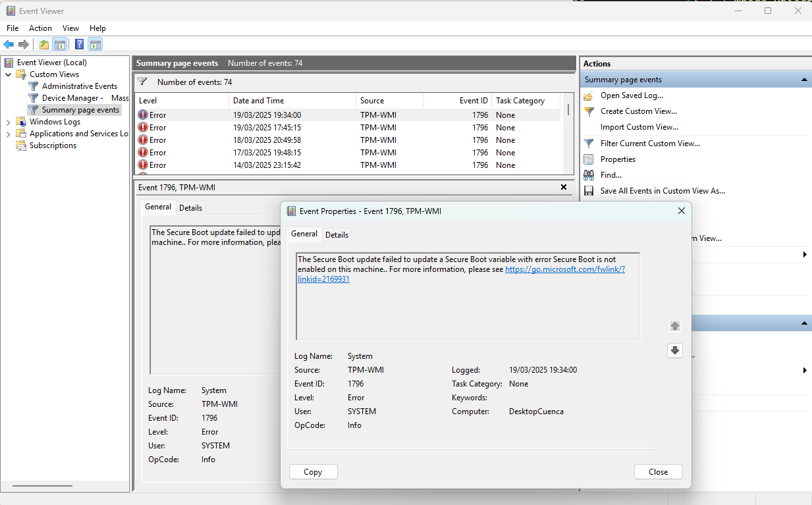The image size is (812, 505).
Task: Select the Applications and Services Logs folder
Action: pos(79,134)
